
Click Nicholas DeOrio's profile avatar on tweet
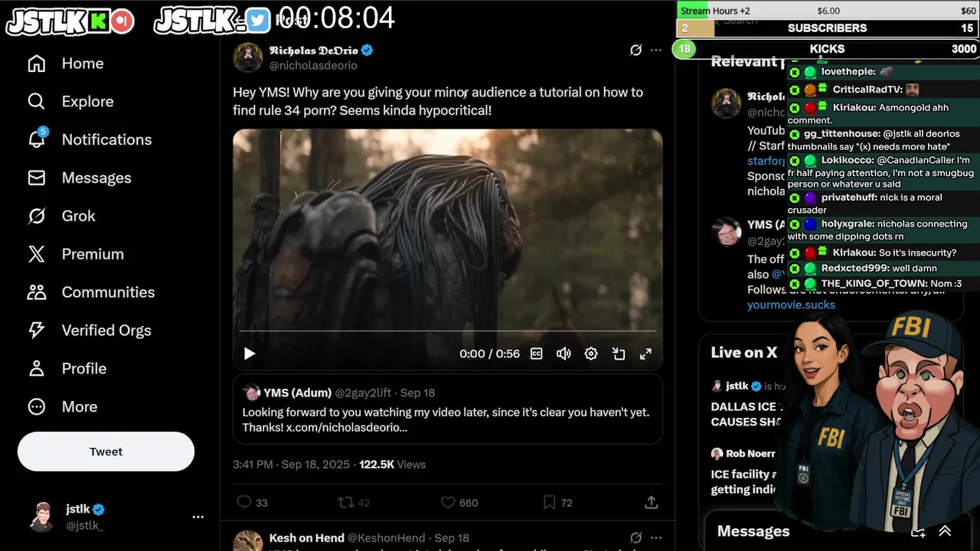[247, 57]
